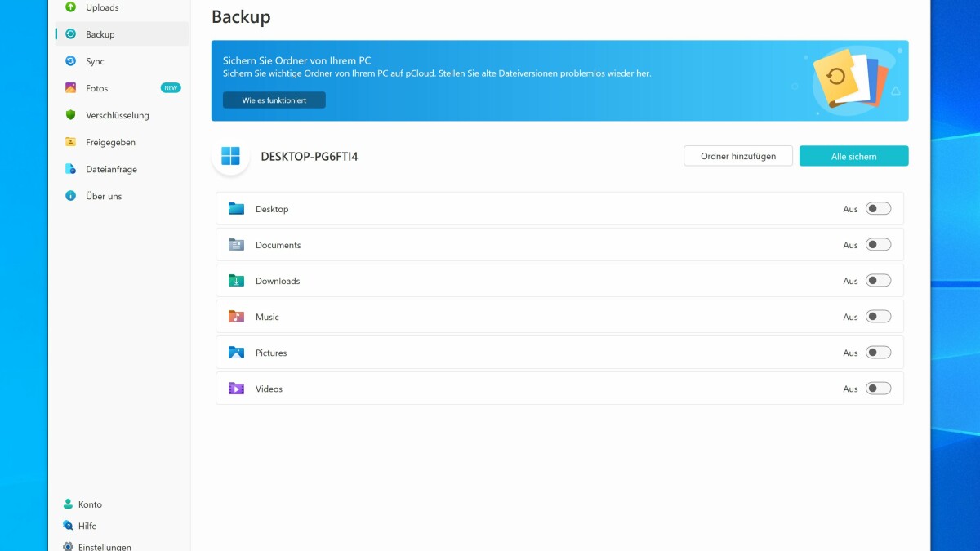Click the green Uploads arrow icon
The image size is (980, 551).
click(70, 7)
